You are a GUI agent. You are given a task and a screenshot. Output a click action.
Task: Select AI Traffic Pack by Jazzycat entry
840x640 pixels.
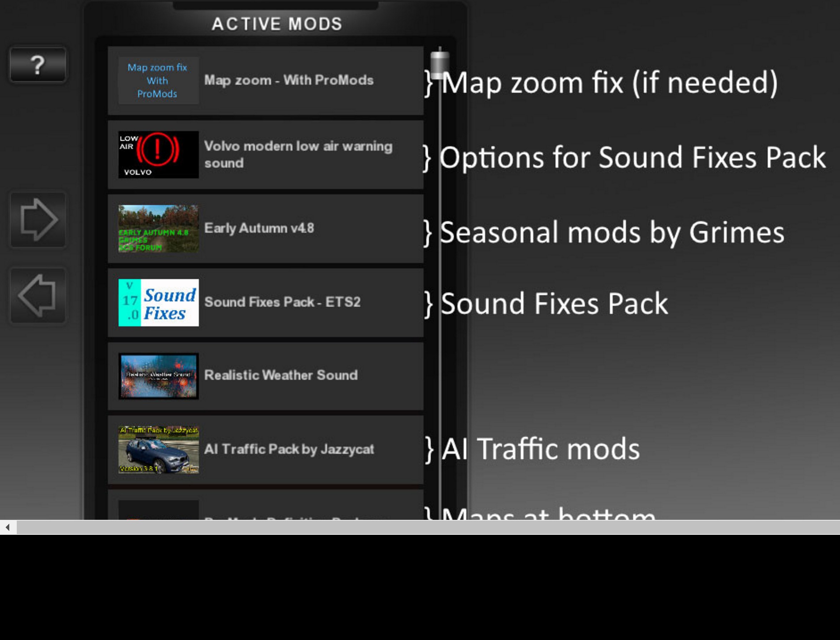[265, 450]
